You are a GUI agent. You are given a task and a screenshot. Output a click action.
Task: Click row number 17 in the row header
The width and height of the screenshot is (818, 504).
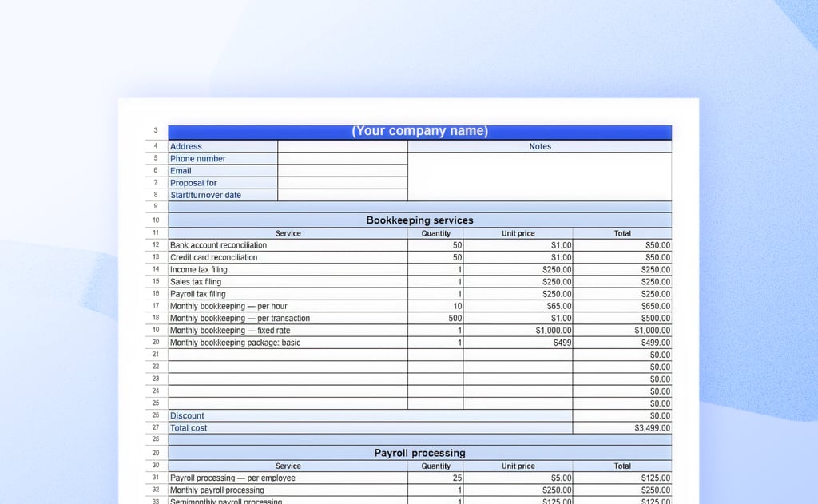[156, 306]
